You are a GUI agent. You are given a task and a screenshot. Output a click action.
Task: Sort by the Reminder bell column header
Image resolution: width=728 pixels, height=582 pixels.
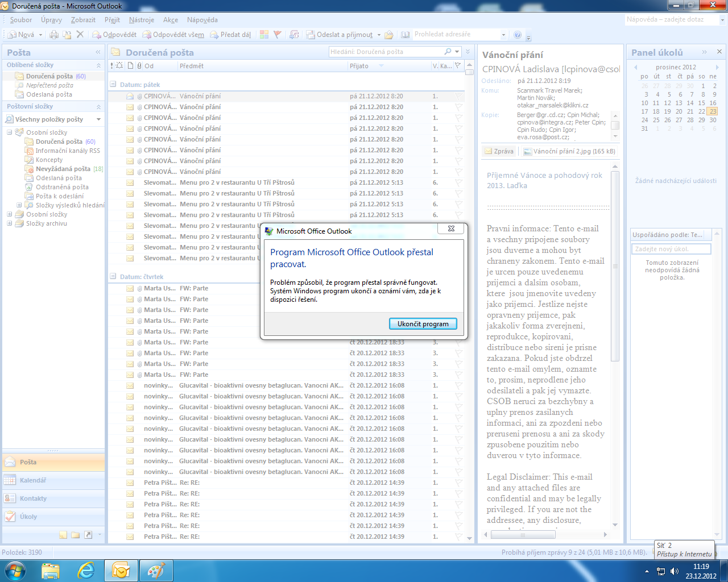tap(120, 66)
